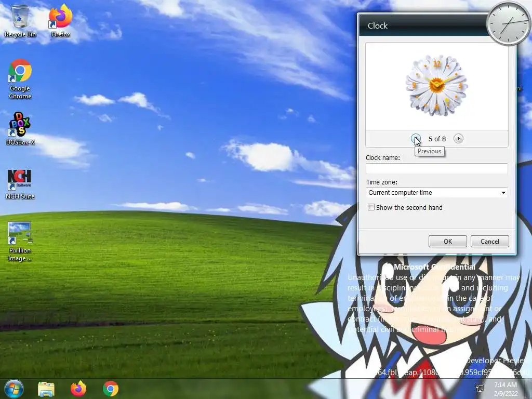
Task: Open the network tray icon
Action: coord(480,389)
